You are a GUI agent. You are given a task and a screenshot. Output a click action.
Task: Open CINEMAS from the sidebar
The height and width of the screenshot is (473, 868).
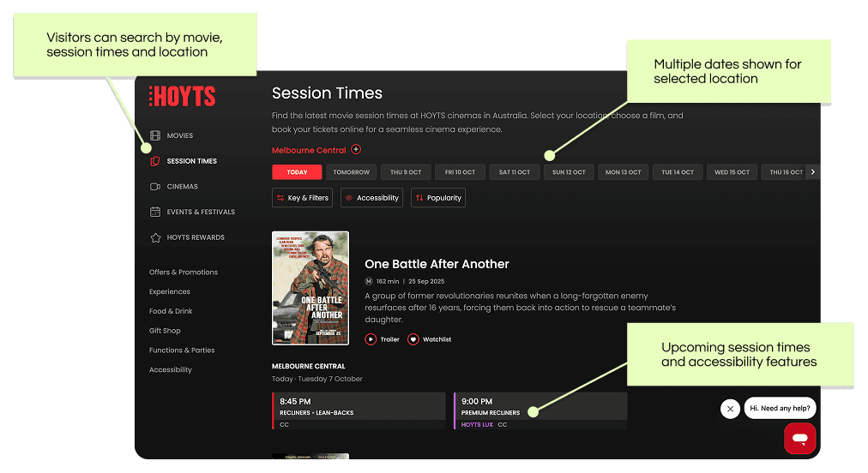182,187
